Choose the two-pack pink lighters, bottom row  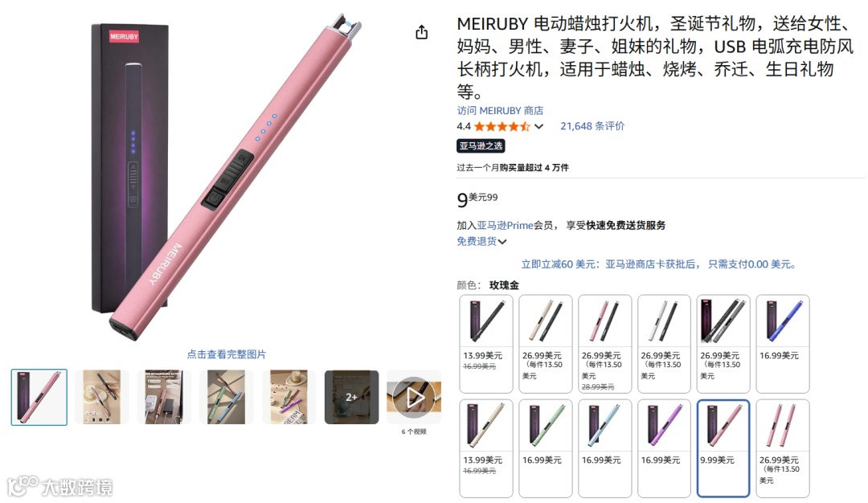click(x=783, y=448)
